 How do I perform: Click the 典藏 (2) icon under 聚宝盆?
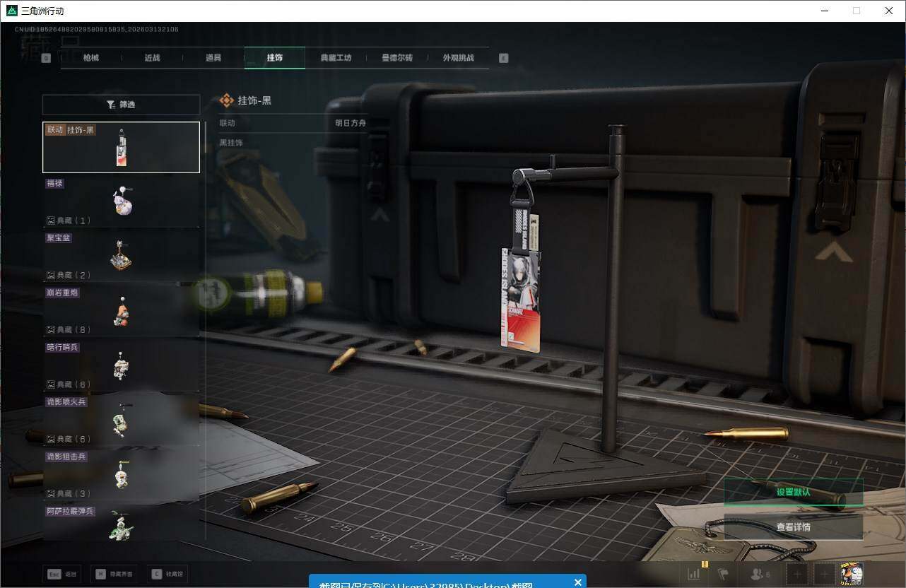tap(51, 275)
